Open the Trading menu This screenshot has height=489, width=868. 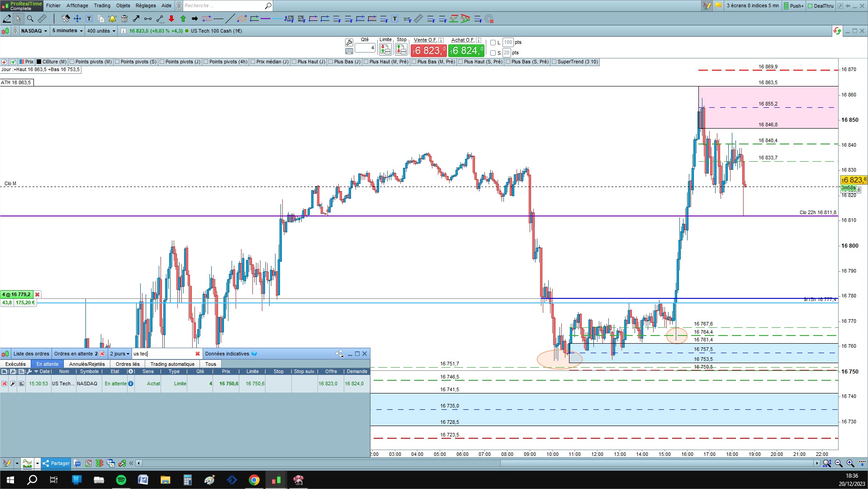[x=102, y=5]
